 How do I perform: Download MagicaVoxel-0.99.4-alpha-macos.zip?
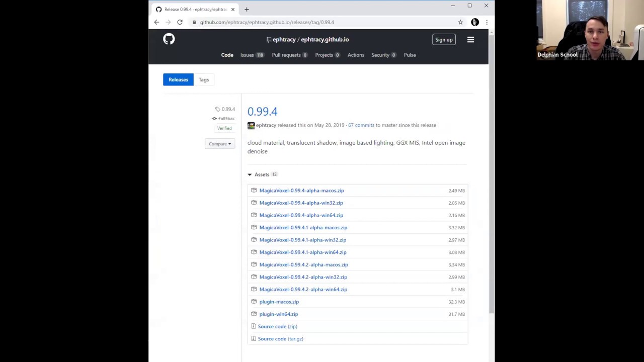tap(302, 191)
